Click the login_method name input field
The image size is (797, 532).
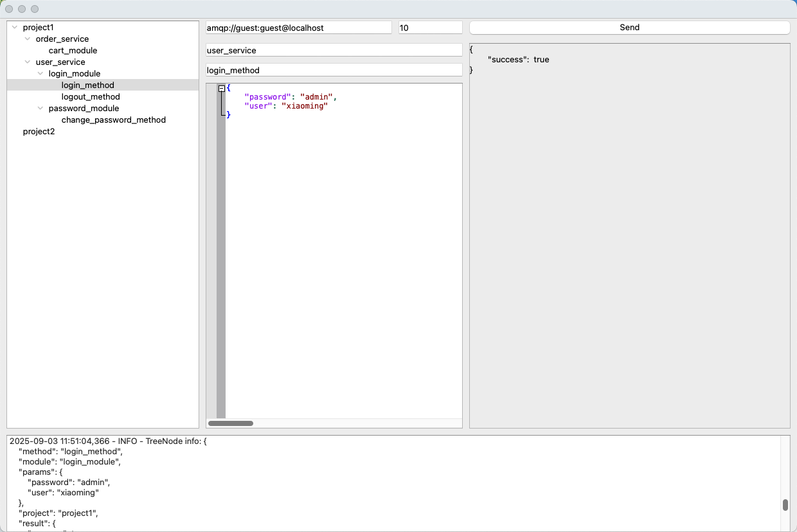click(x=334, y=70)
